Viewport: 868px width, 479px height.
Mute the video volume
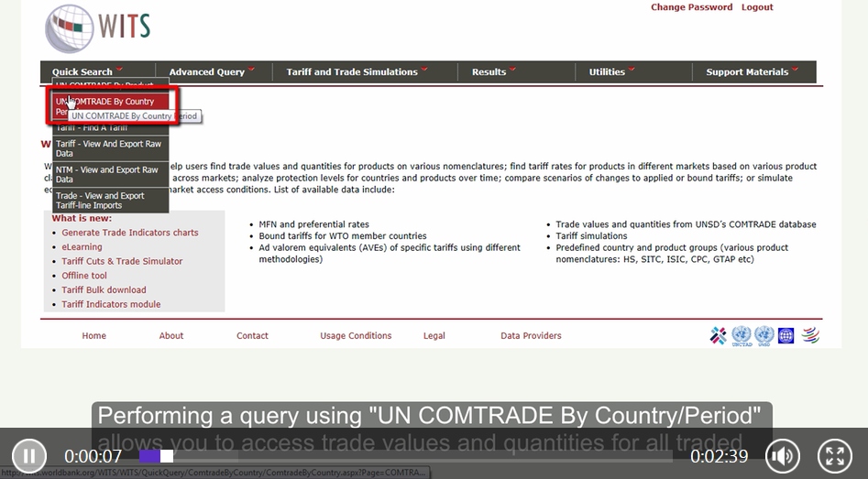pos(782,455)
